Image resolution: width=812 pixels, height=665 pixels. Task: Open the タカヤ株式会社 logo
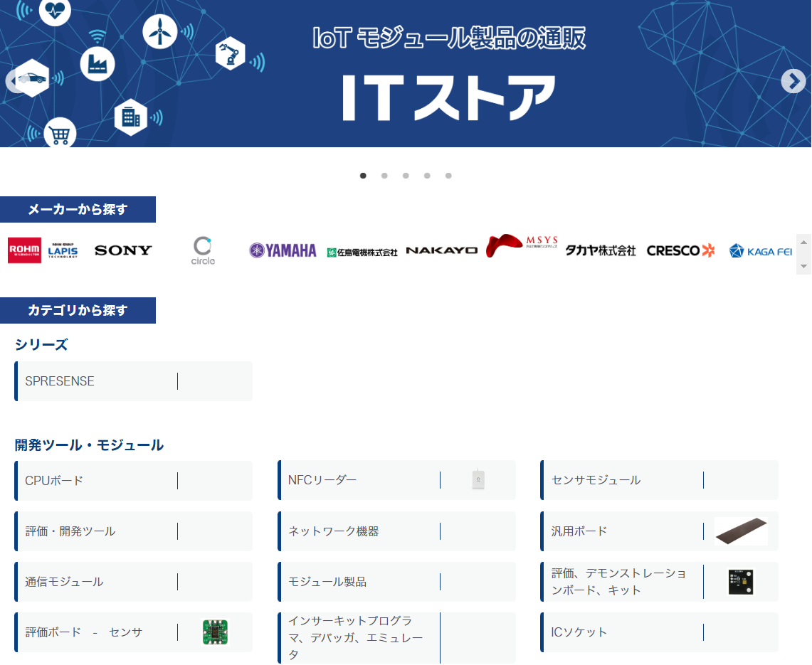tap(601, 250)
